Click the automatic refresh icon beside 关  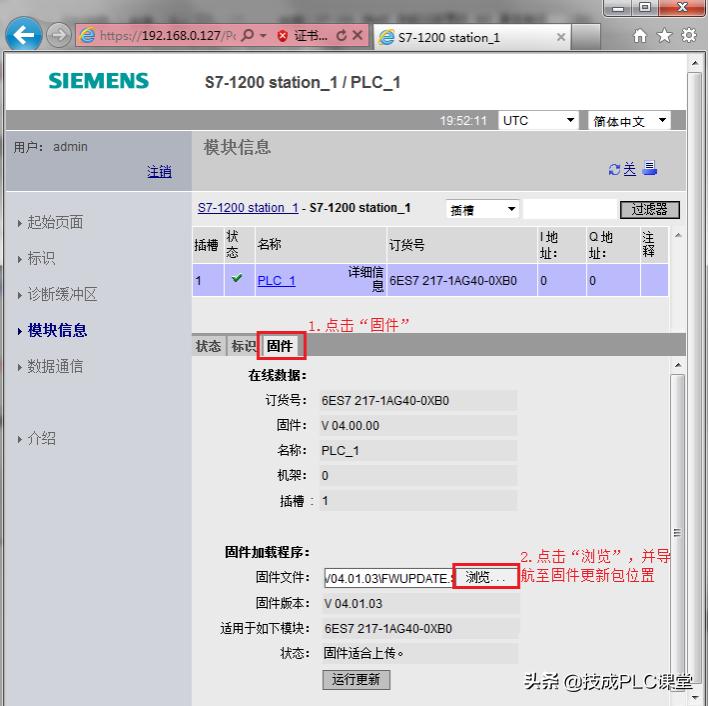[614, 170]
